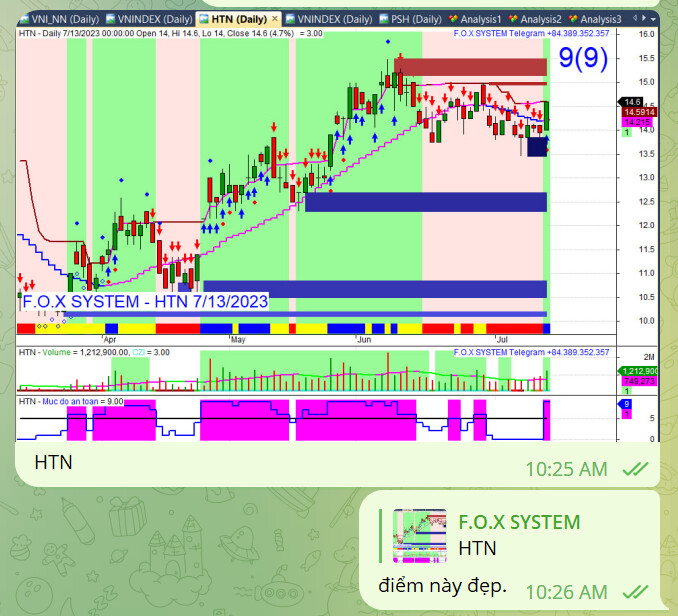Click the chart icon on the VNI_NN tab

coord(24,19)
